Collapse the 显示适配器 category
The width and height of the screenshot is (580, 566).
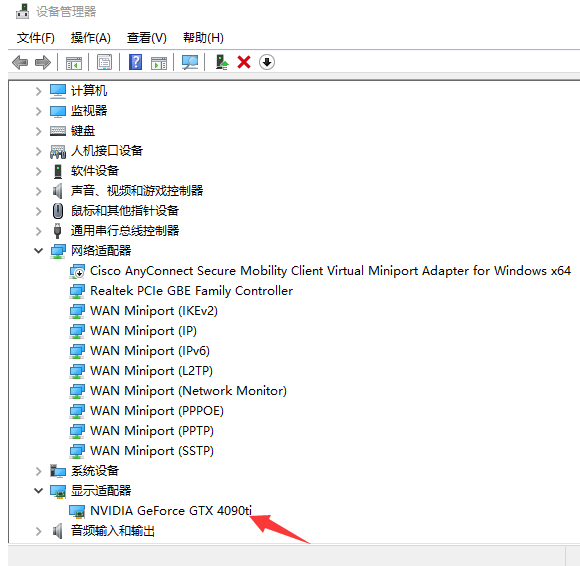pyautogui.click(x=38, y=491)
